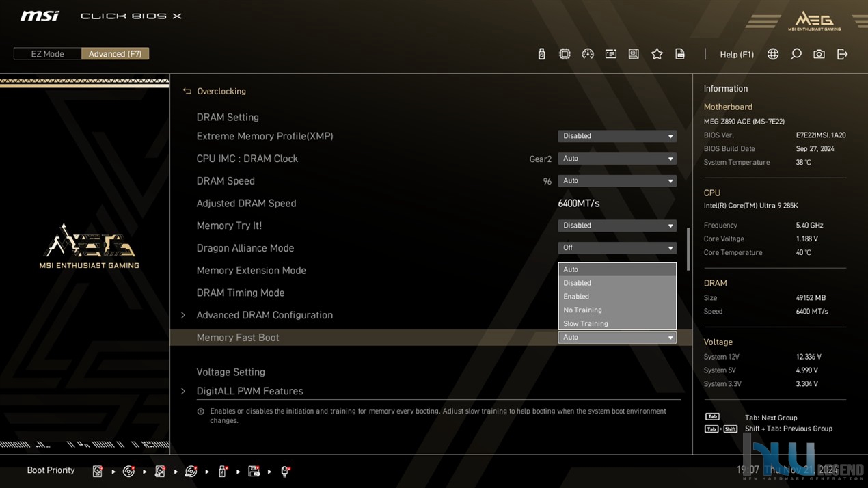Choose No Training option
The image size is (868, 488).
(x=617, y=310)
